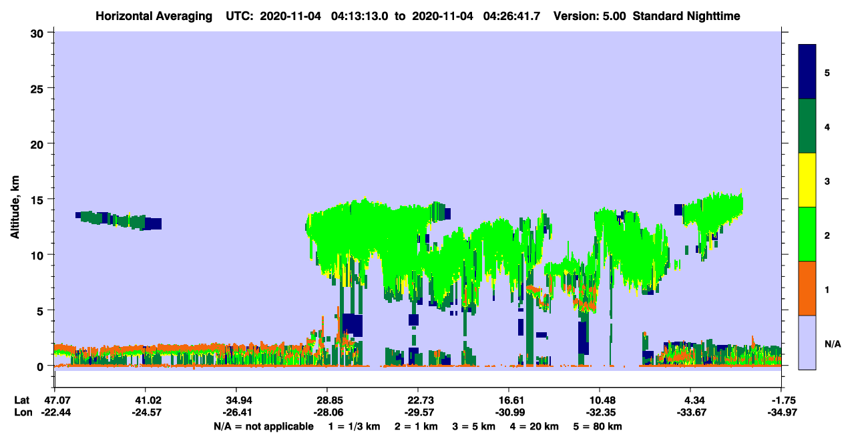Click longitude value -24.57
The height and width of the screenshot is (445, 868).
(x=146, y=413)
